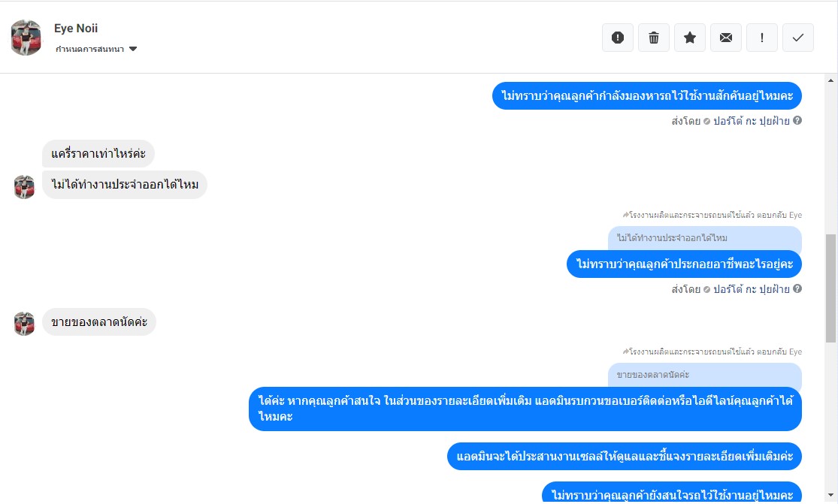Click quoted reply 'ขายของตลาดนัดค่ะ' preview
This screenshot has height=504, width=838.
tap(704, 375)
